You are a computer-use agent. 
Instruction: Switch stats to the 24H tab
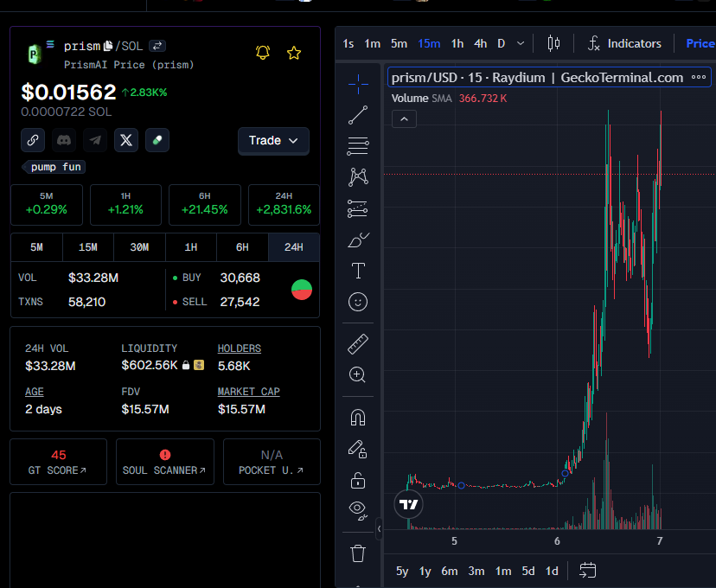click(294, 247)
